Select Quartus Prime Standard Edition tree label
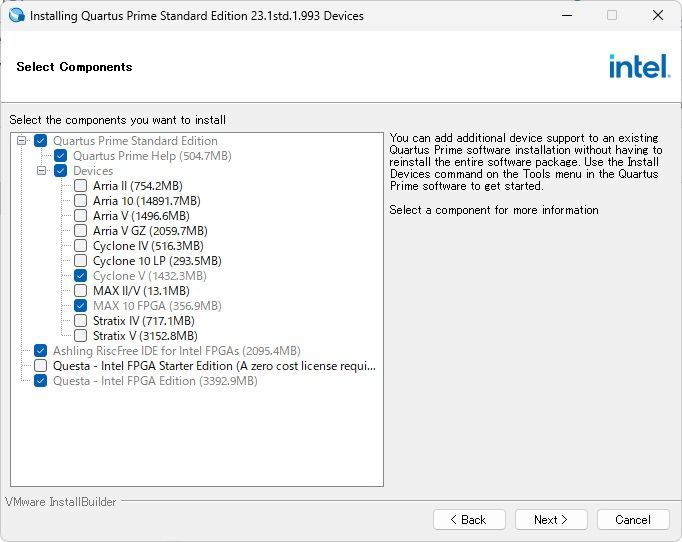 tap(135, 141)
